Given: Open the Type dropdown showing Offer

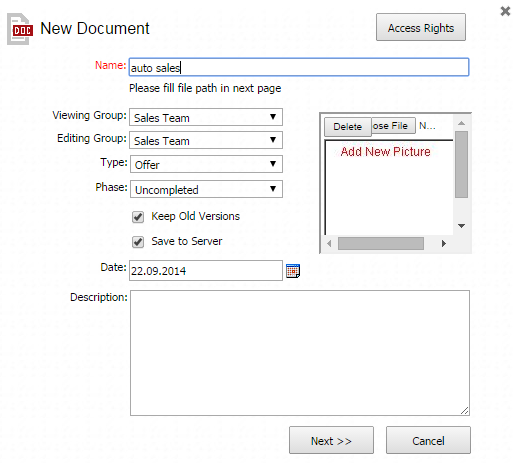Looking at the screenshot, I should tap(206, 164).
